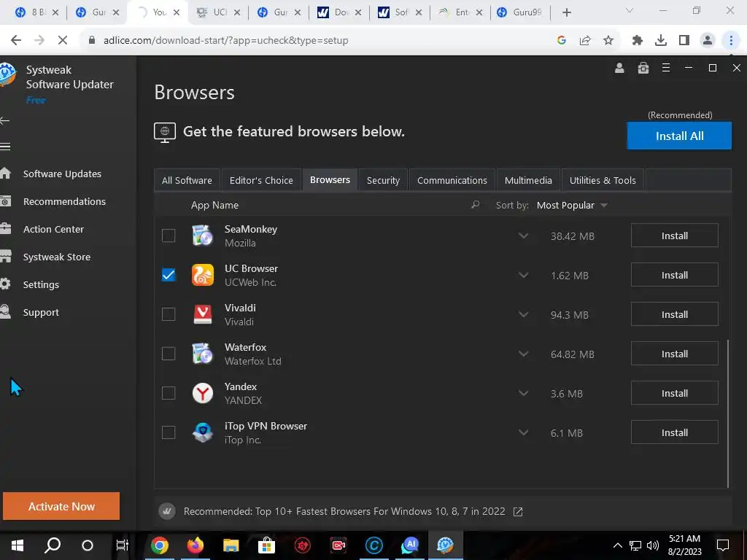Switch to the All Software tab

point(187,181)
